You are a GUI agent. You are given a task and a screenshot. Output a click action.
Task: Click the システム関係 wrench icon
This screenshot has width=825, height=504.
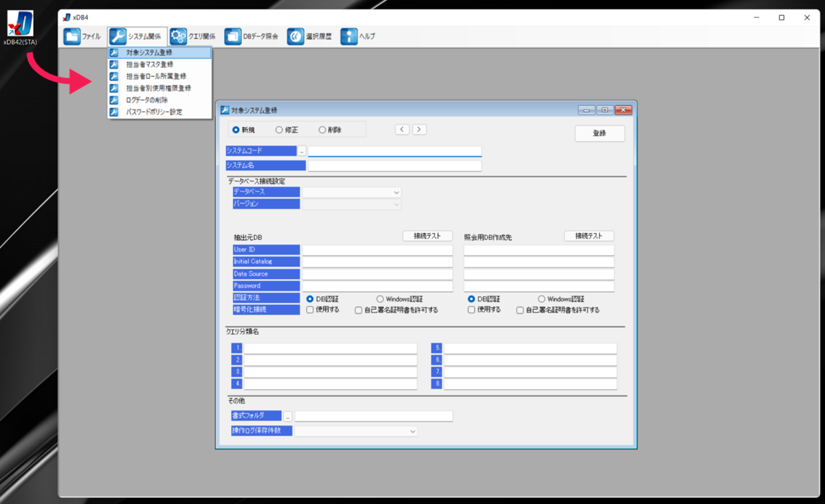click(x=118, y=36)
